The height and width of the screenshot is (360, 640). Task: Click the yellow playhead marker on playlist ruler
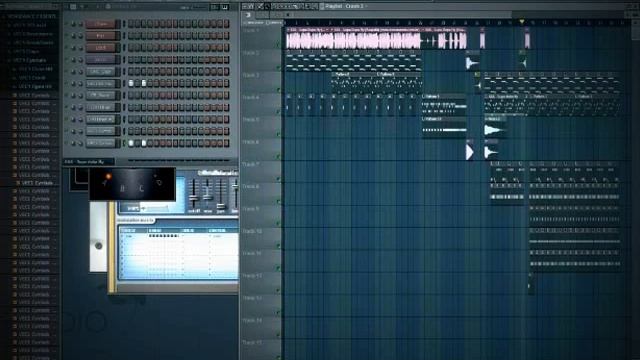click(521, 22)
